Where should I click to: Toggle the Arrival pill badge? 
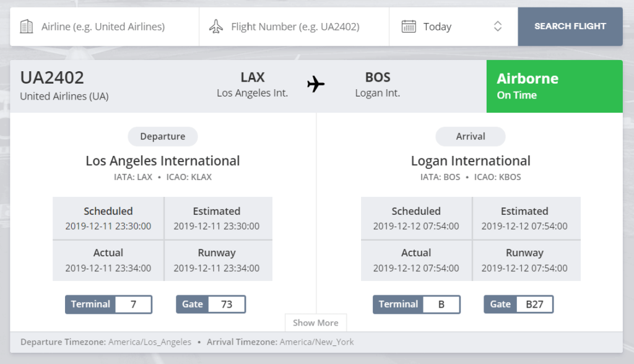point(470,136)
